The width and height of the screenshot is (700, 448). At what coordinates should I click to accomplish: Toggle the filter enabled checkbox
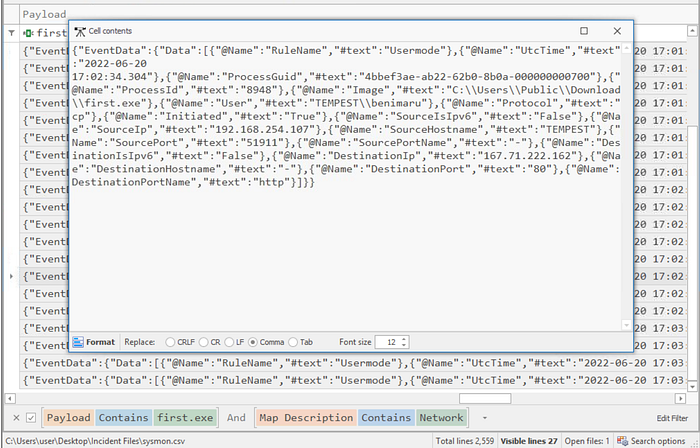pyautogui.click(x=31, y=418)
